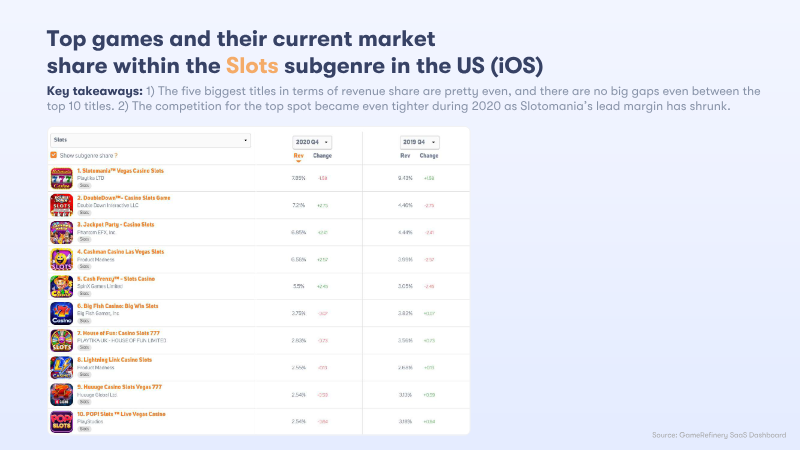This screenshot has width=800, height=450.
Task: Click the DoubleDown Casino app icon
Action: [x=62, y=206]
